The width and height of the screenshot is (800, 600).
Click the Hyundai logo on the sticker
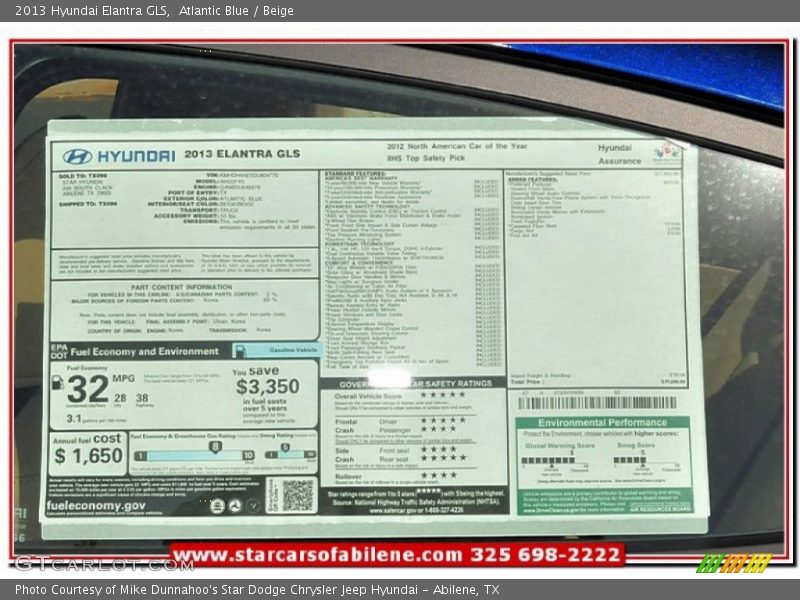(x=77, y=156)
